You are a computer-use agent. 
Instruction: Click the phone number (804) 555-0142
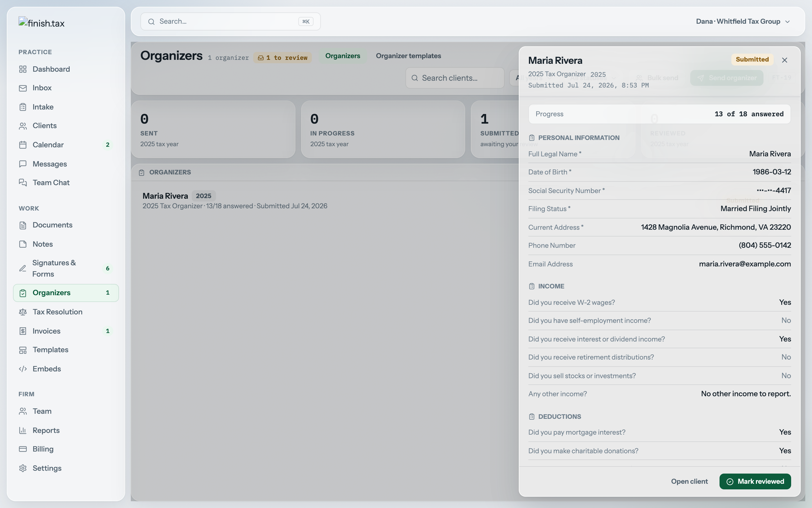(x=765, y=246)
